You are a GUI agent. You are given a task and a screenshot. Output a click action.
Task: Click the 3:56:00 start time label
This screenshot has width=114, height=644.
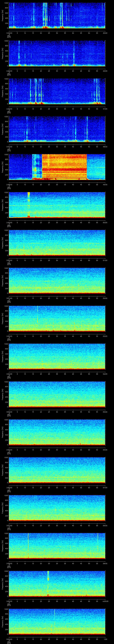(x=9, y=487)
